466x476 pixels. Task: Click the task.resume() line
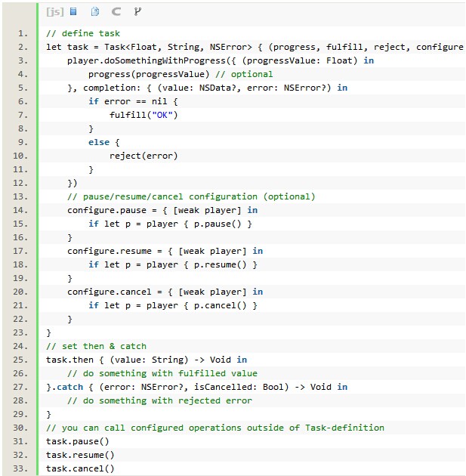click(80, 455)
